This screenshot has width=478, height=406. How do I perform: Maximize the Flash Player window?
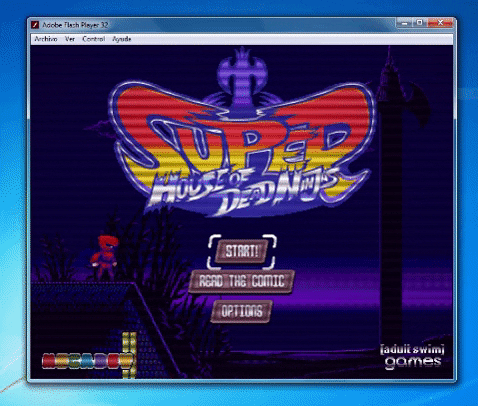point(420,23)
